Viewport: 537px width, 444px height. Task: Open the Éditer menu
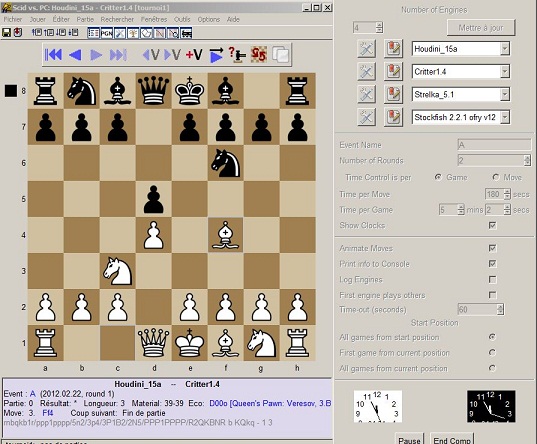(61, 20)
